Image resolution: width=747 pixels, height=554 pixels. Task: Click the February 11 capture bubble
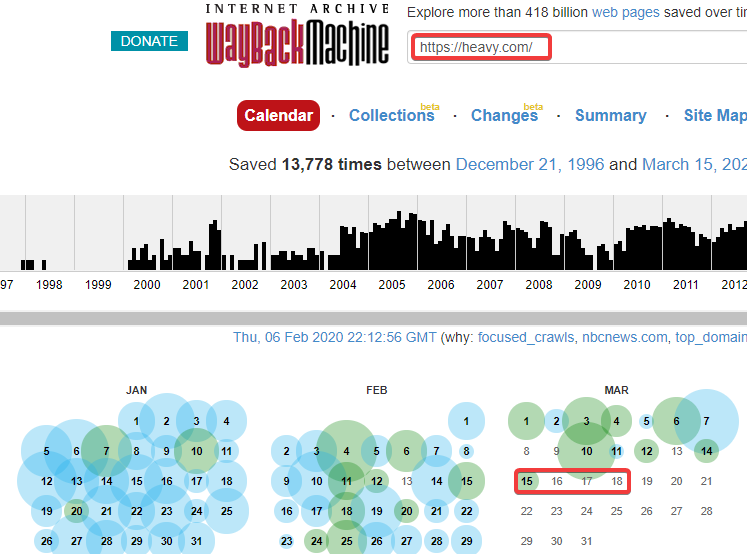[346, 481]
